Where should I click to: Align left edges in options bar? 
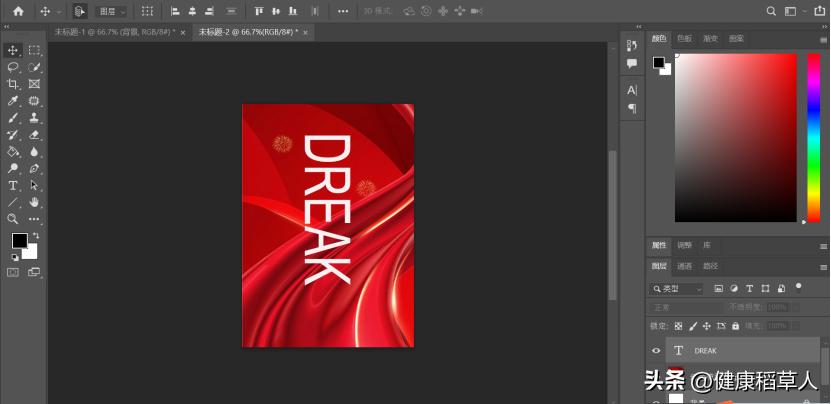175,11
